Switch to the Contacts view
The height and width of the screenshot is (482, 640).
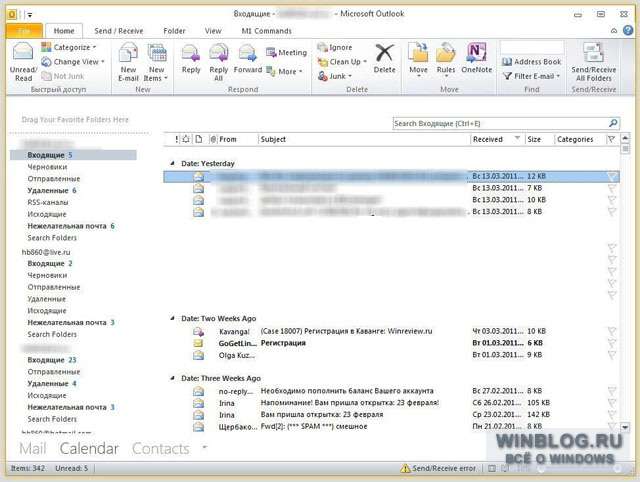click(x=161, y=448)
